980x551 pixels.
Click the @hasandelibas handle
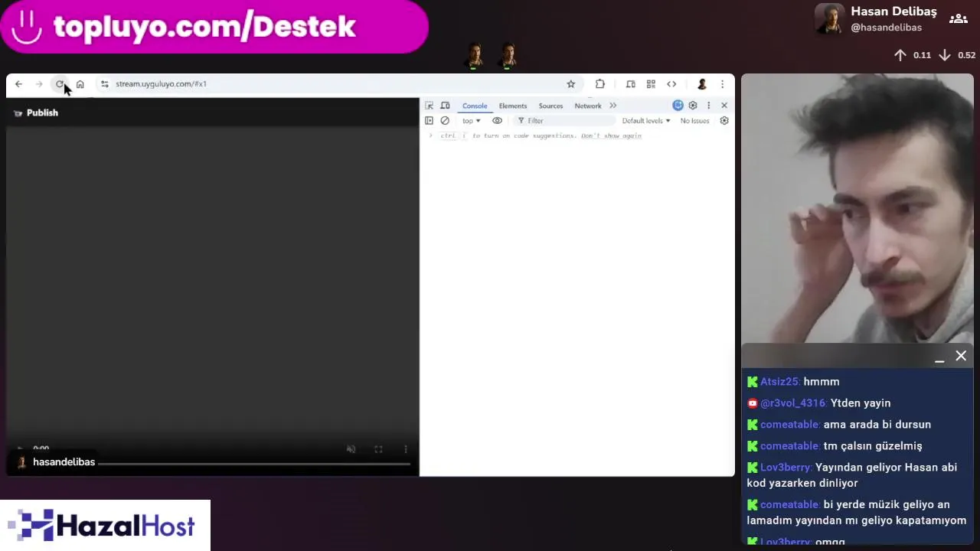(x=886, y=28)
